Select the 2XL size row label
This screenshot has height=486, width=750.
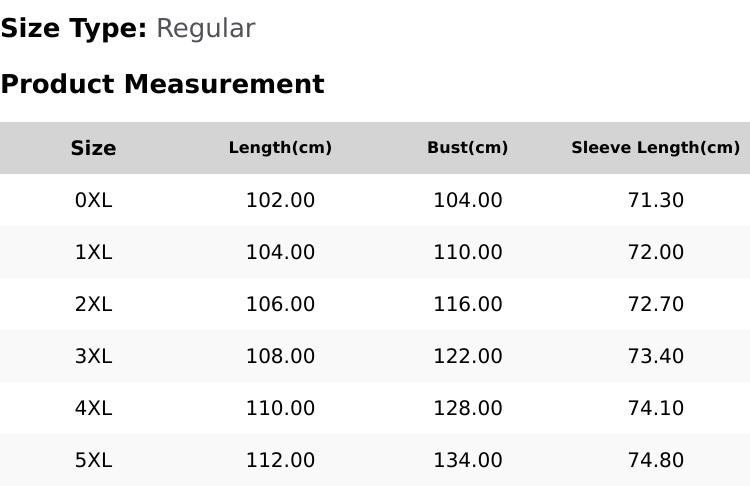click(93, 304)
